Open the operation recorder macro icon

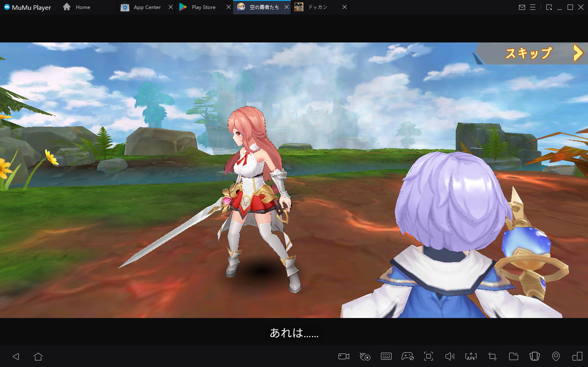tap(365, 356)
